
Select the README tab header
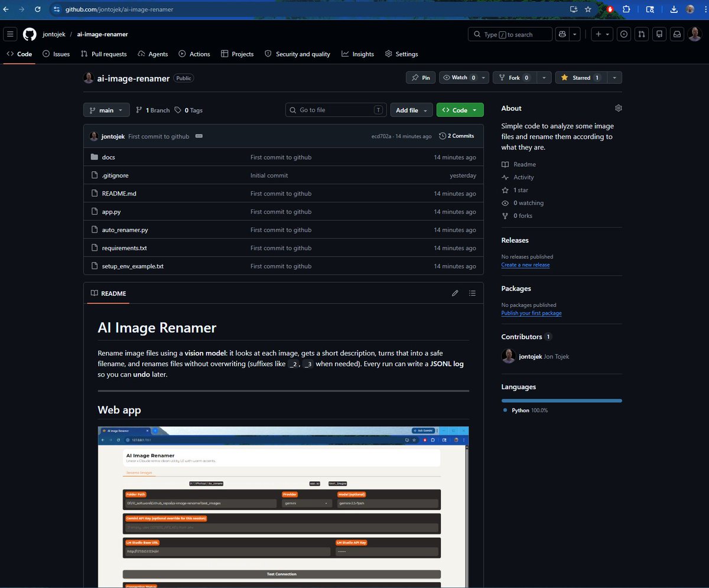pyautogui.click(x=108, y=293)
